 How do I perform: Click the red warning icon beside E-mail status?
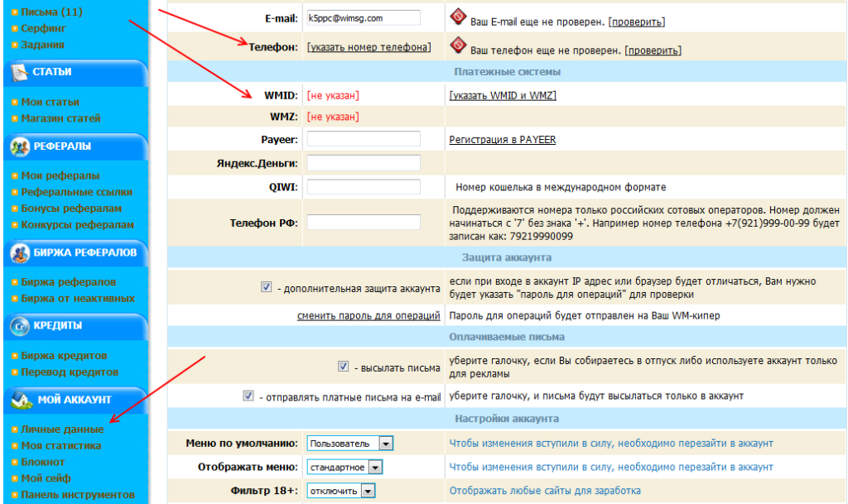(458, 17)
